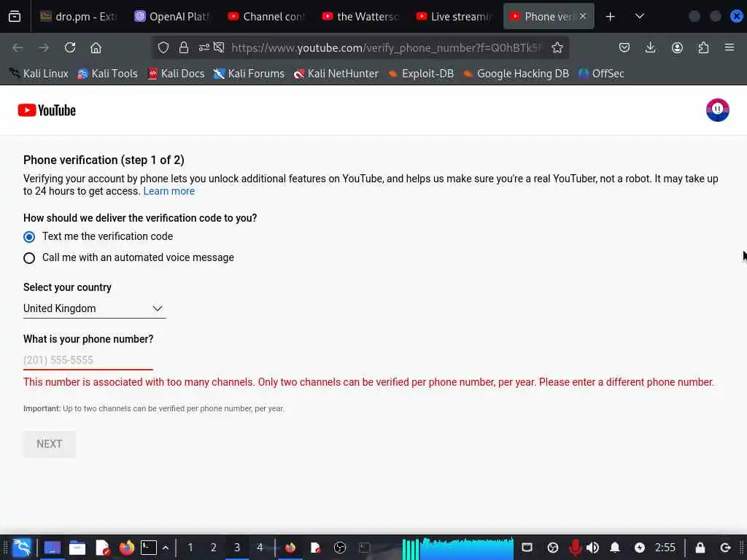Click the log out panel icon
Viewport: 747px width, 560px height.
click(x=725, y=548)
